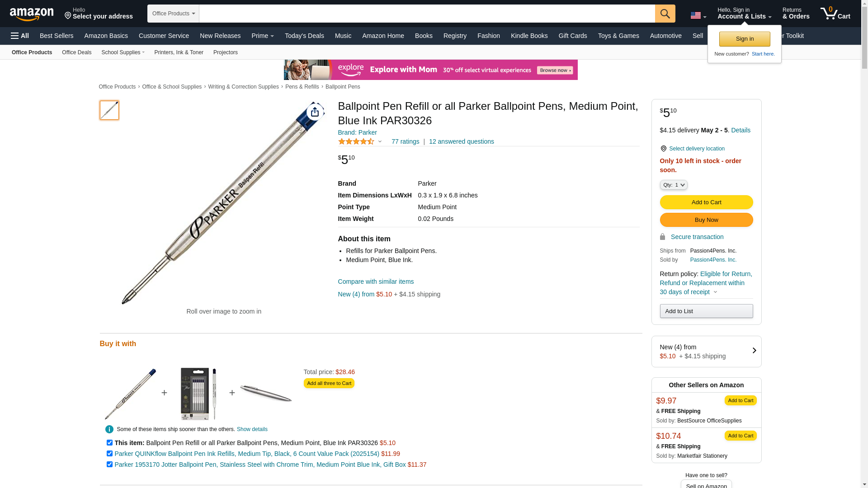Click the star rating icons
The width and height of the screenshot is (868, 488).
tap(356, 142)
